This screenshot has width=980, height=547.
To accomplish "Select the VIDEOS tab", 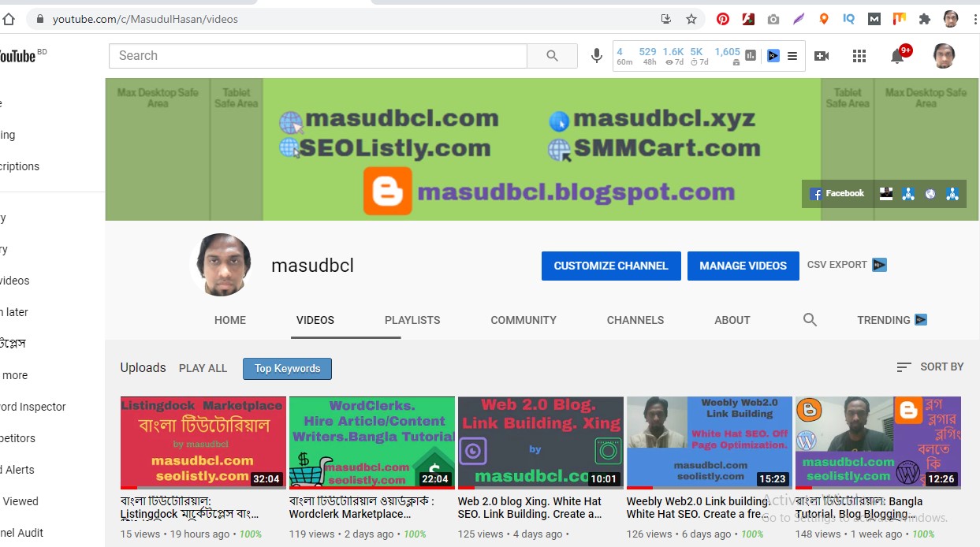I will tap(315, 320).
